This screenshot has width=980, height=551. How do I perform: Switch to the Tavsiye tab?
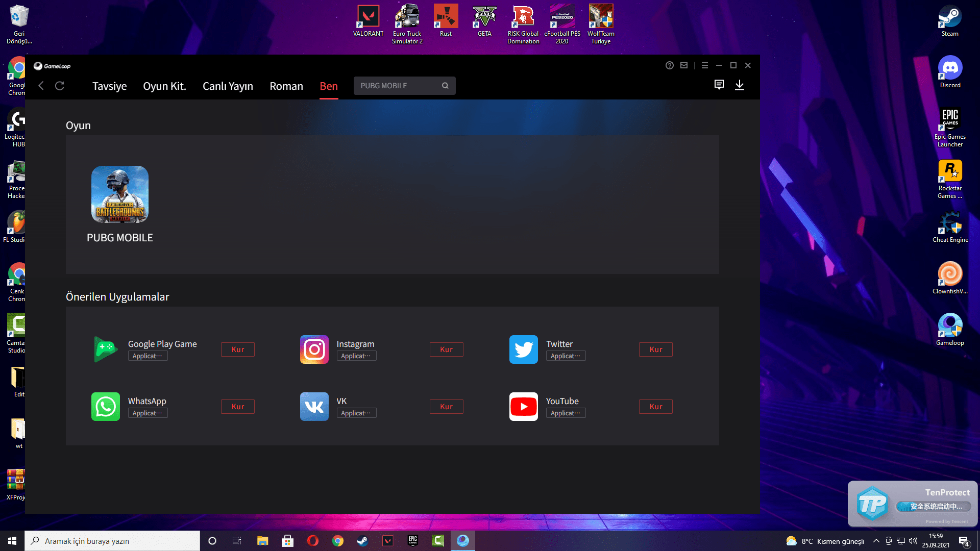click(x=110, y=86)
